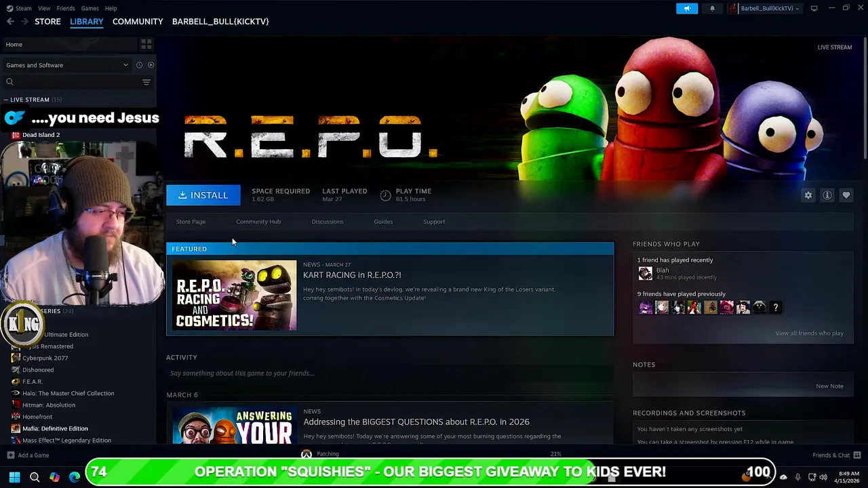Screen dimensions: 868x488
Task: Click the microphone tray icon
Action: [797, 477]
